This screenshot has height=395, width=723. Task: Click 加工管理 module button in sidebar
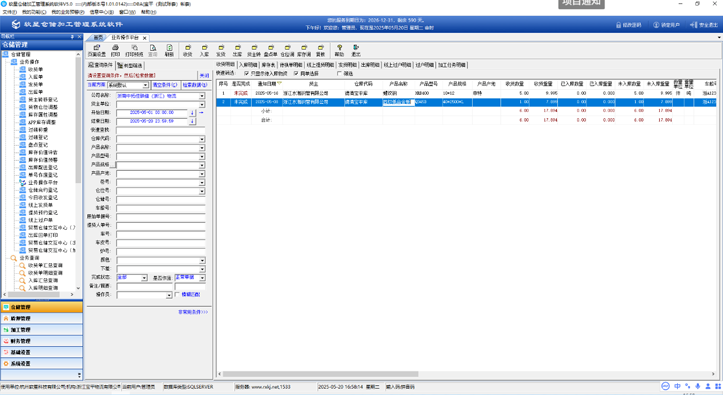click(41, 330)
